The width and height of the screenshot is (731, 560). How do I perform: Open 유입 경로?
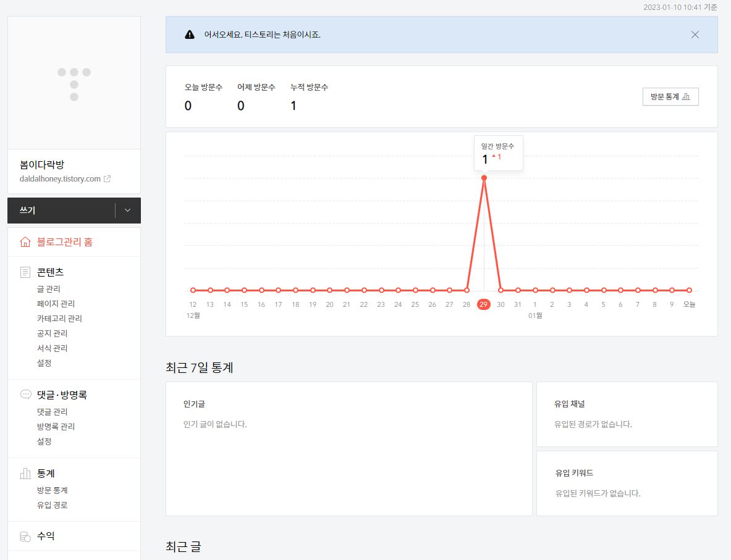pyautogui.click(x=52, y=505)
